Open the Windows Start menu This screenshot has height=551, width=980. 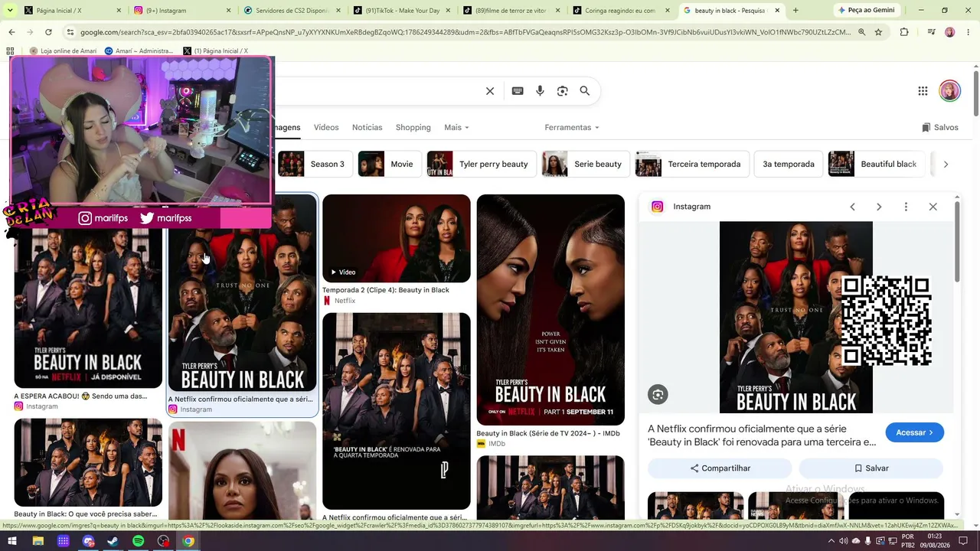tap(12, 541)
